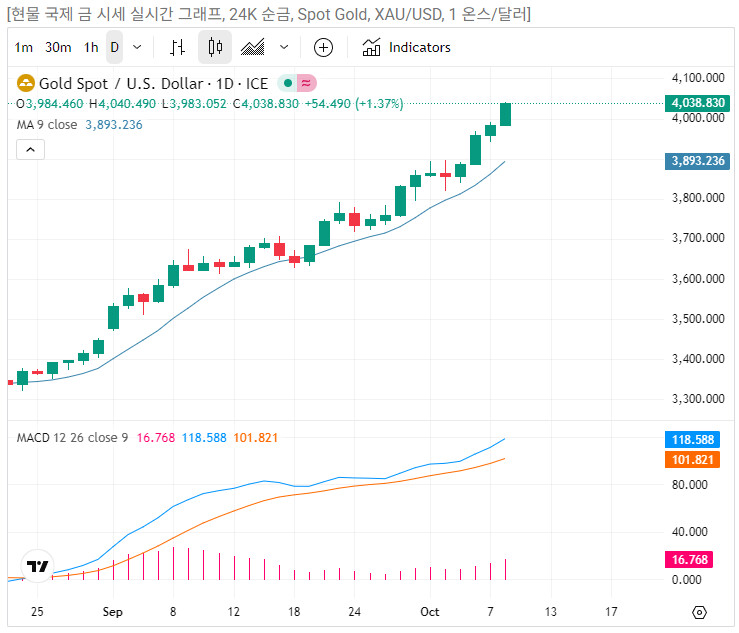
Task: Click the compare or add symbol plus icon
Action: 323,47
